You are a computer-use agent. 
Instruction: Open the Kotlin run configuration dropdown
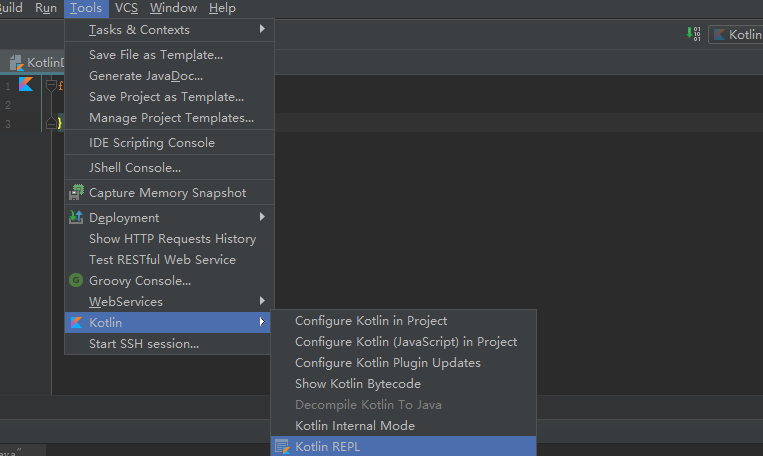[736, 35]
